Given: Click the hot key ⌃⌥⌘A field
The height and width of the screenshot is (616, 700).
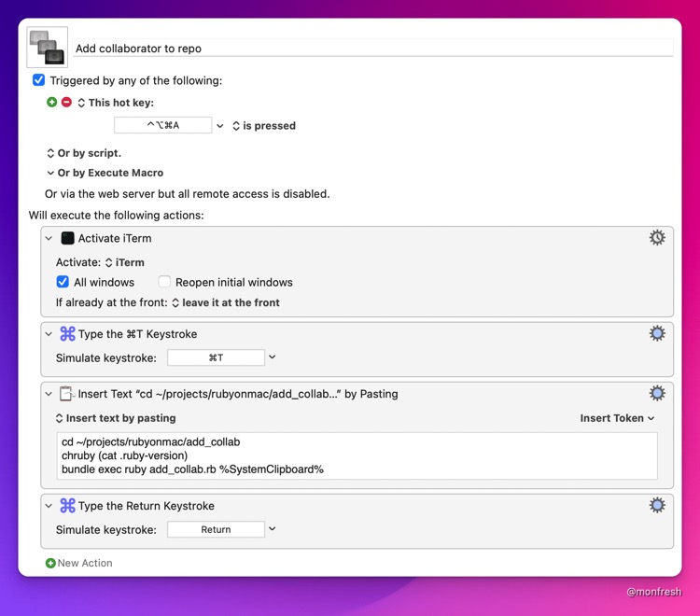Looking at the screenshot, I should [163, 125].
